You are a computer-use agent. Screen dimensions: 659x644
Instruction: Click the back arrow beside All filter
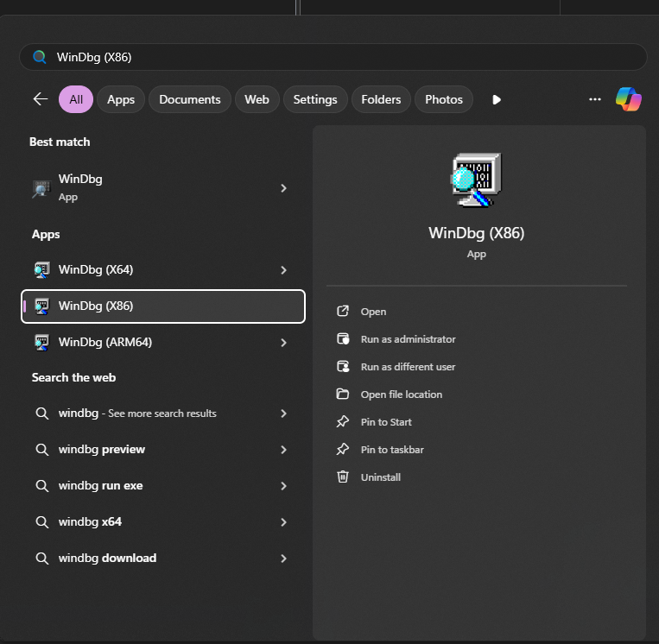coord(41,99)
